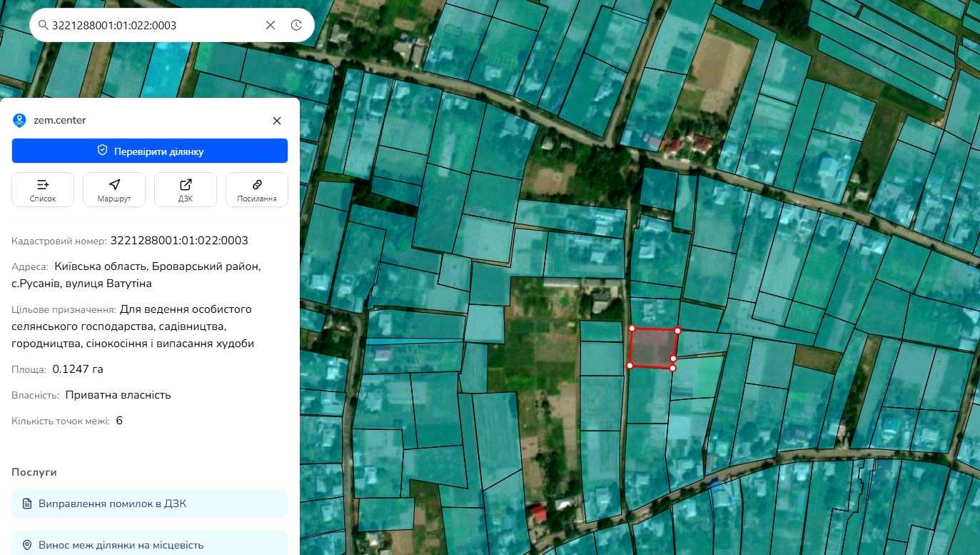Clear the search field with the X icon
This screenshot has height=555, width=980.
[x=271, y=25]
